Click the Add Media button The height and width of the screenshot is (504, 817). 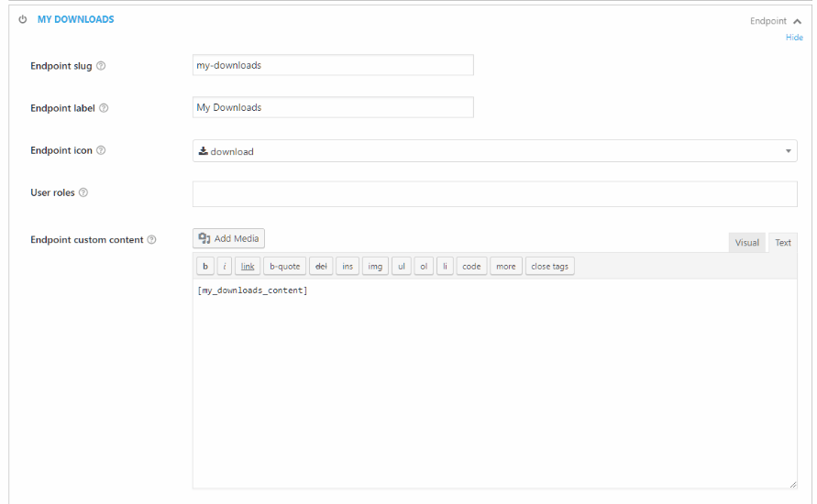click(228, 238)
